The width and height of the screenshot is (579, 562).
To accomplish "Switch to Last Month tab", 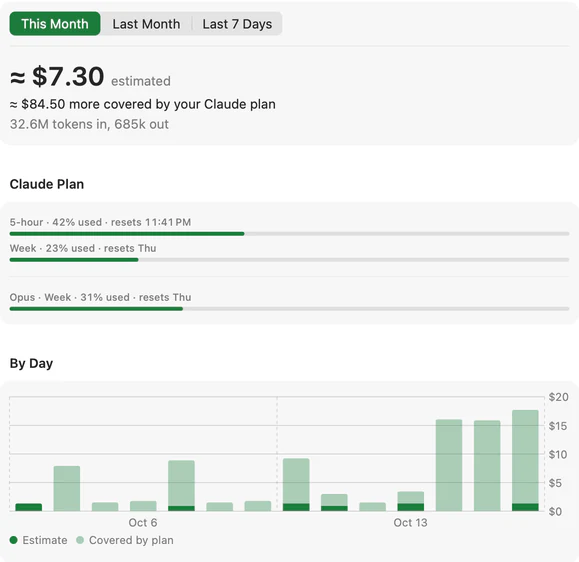I will pos(146,24).
